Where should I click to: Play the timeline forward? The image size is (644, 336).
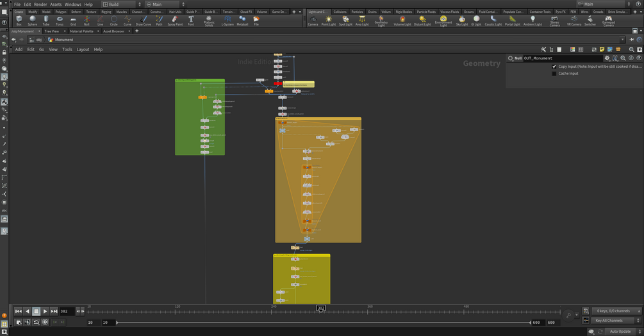tap(45, 312)
